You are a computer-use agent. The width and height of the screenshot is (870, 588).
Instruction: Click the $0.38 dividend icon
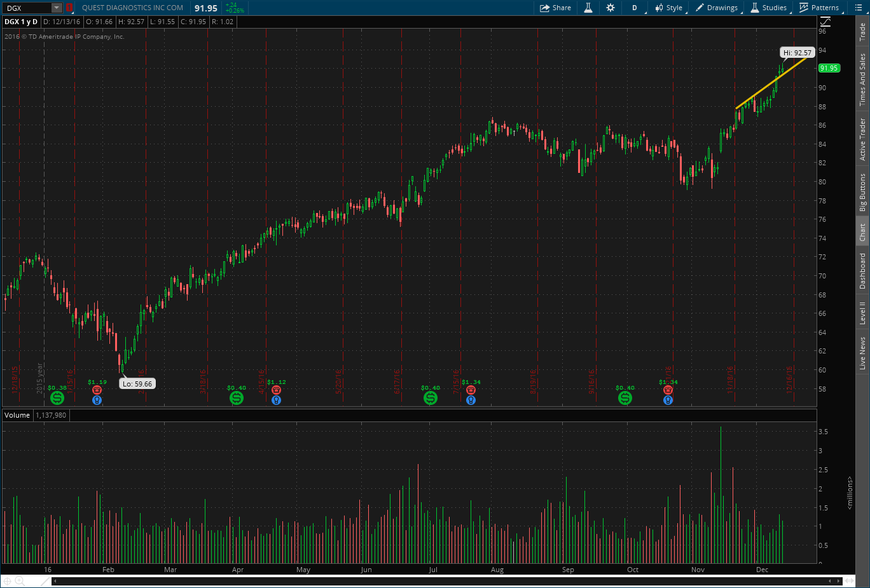(x=57, y=398)
